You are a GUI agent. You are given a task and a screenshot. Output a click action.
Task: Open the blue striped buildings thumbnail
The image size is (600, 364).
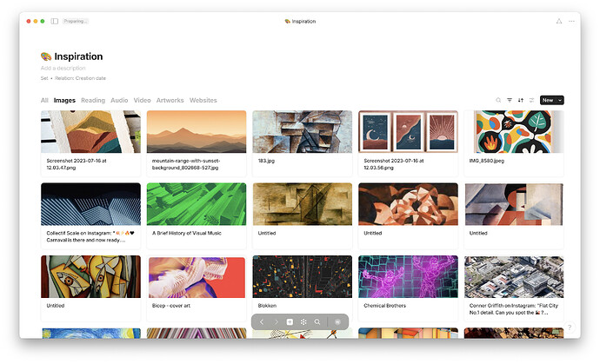pyautogui.click(x=90, y=204)
